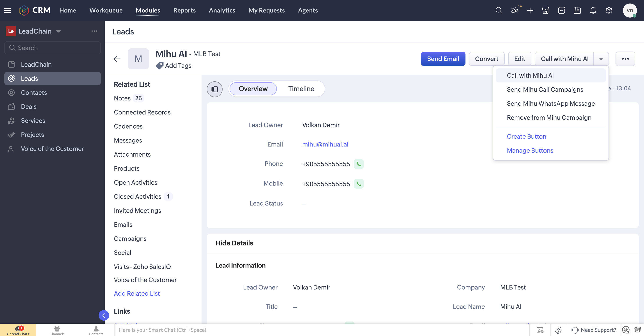
Task: Open the calendar icon in header
Action: 577,10
